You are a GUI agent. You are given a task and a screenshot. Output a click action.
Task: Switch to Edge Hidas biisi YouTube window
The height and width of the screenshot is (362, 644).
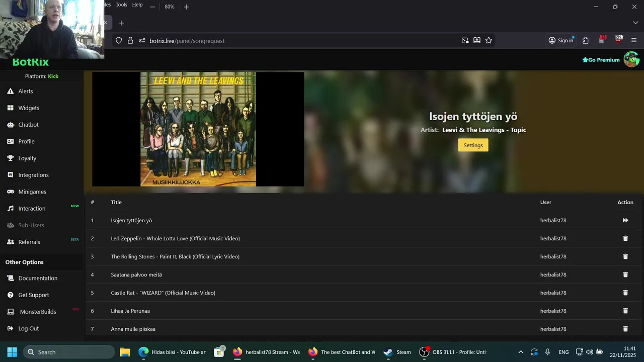pyautogui.click(x=172, y=352)
